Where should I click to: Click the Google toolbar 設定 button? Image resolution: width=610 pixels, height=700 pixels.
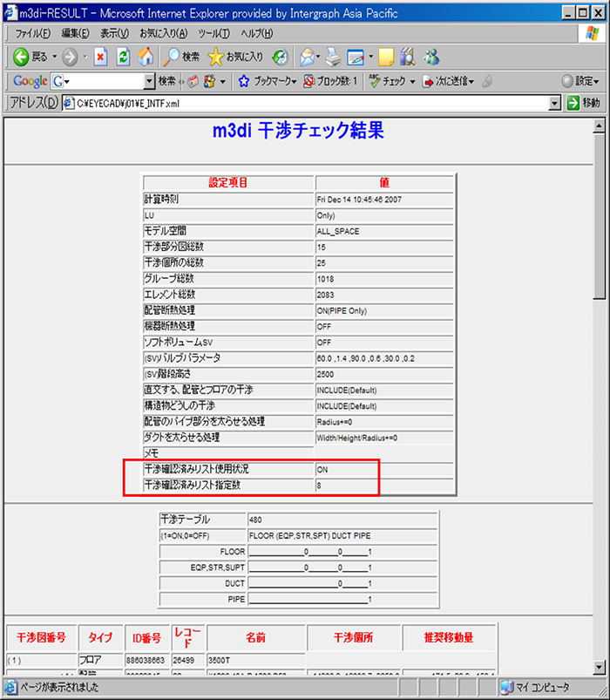click(x=580, y=81)
